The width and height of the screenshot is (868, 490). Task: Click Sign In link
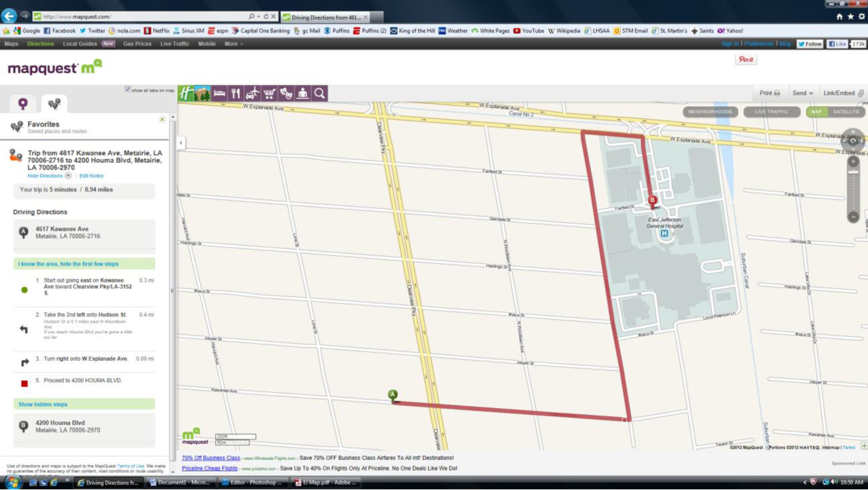click(x=730, y=44)
